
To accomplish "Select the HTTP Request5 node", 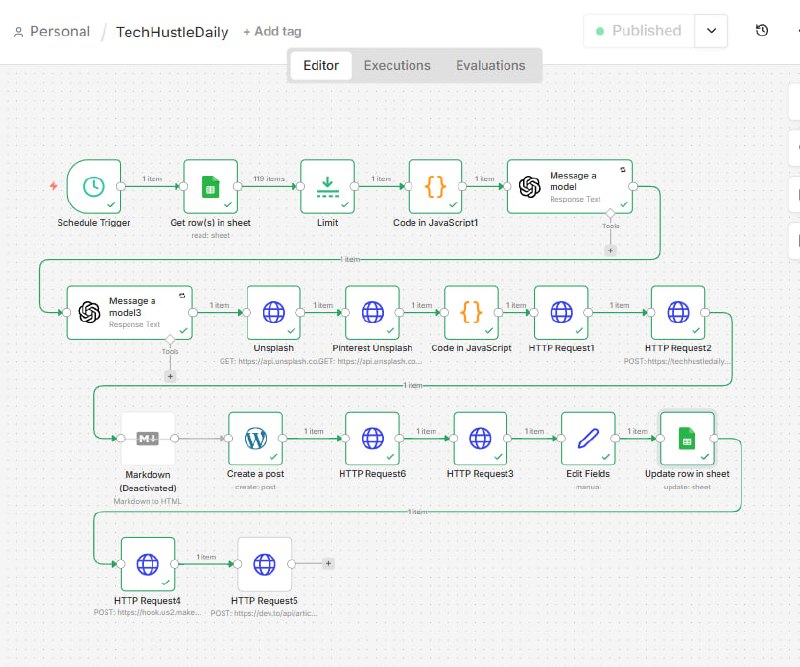I will coord(264,564).
